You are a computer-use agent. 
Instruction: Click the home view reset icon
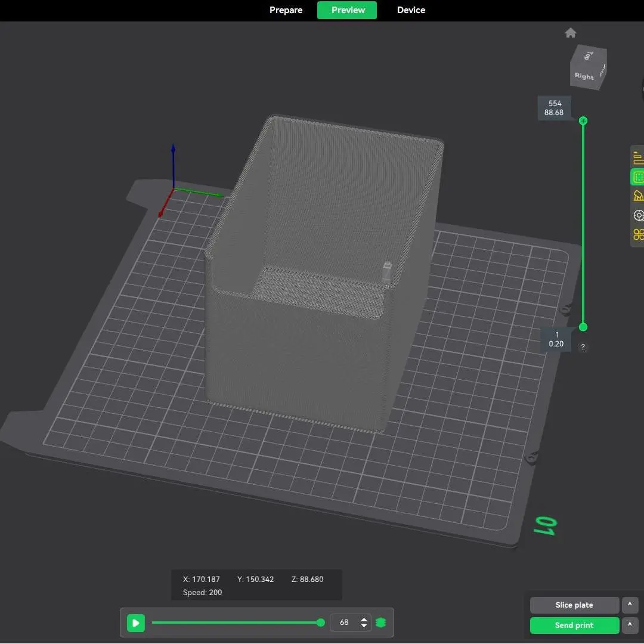571,33
